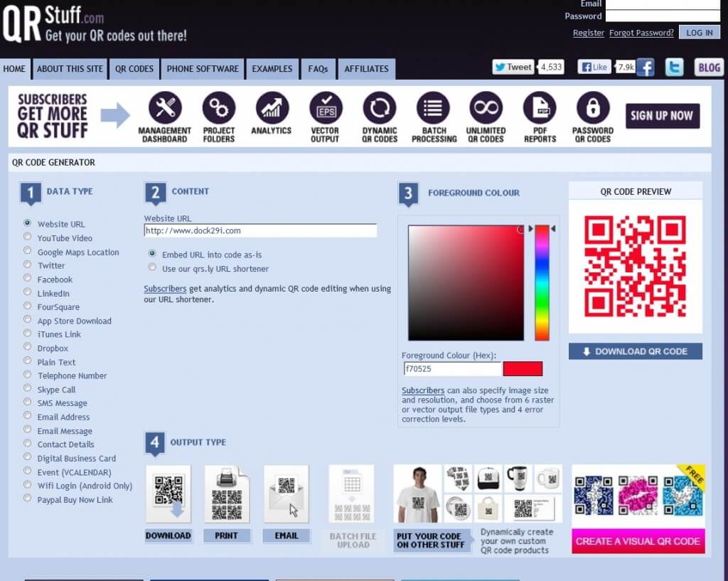Image resolution: width=728 pixels, height=581 pixels.
Task: Click the Batch Processing list icon
Action: 433,108
